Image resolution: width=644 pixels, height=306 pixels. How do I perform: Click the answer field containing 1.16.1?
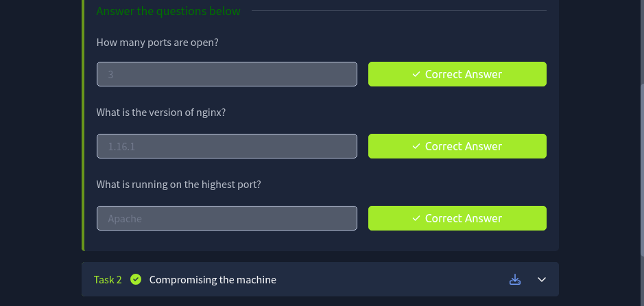[x=226, y=146]
